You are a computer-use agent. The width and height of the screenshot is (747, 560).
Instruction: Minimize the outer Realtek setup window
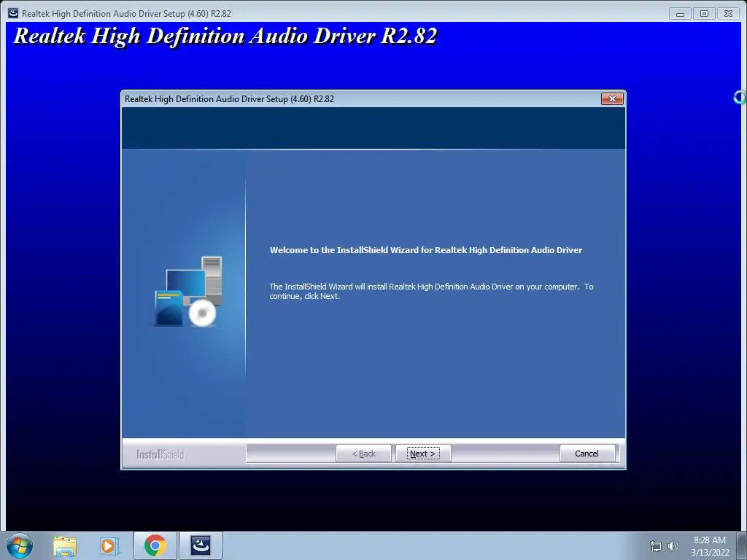pyautogui.click(x=680, y=14)
